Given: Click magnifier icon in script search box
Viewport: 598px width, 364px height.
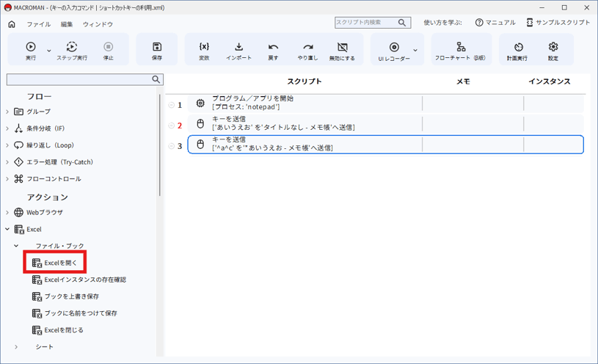Looking at the screenshot, I should [402, 23].
